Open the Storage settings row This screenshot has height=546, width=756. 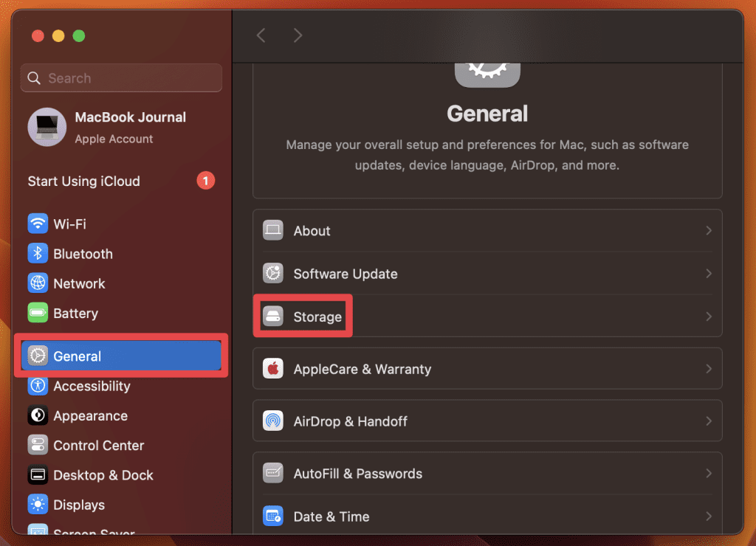pos(487,317)
